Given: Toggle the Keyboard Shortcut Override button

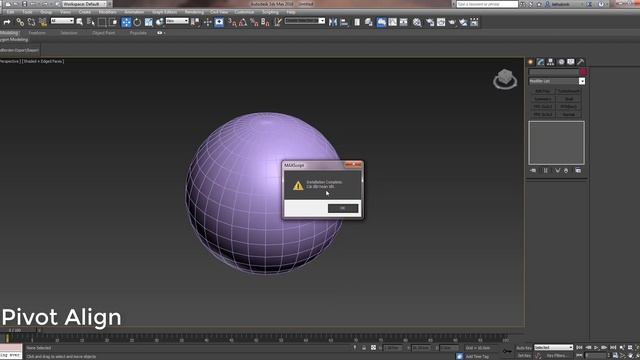Looking at the screenshot, I should [x=219, y=22].
